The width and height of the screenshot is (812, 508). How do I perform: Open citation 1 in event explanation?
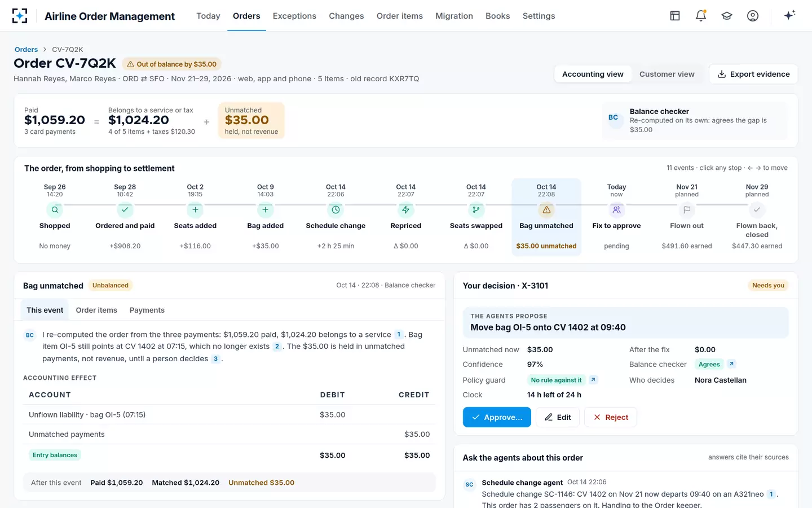(x=399, y=334)
